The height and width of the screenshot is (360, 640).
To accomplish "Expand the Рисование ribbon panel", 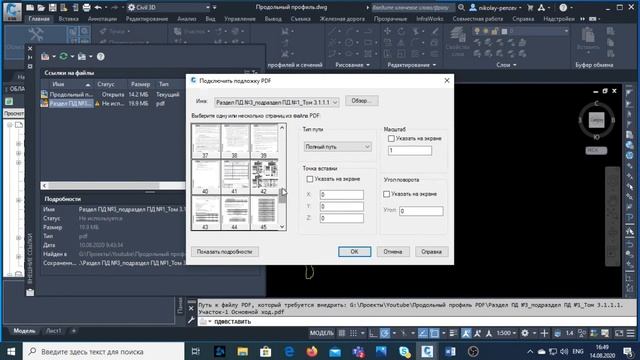I will tap(352, 65).
